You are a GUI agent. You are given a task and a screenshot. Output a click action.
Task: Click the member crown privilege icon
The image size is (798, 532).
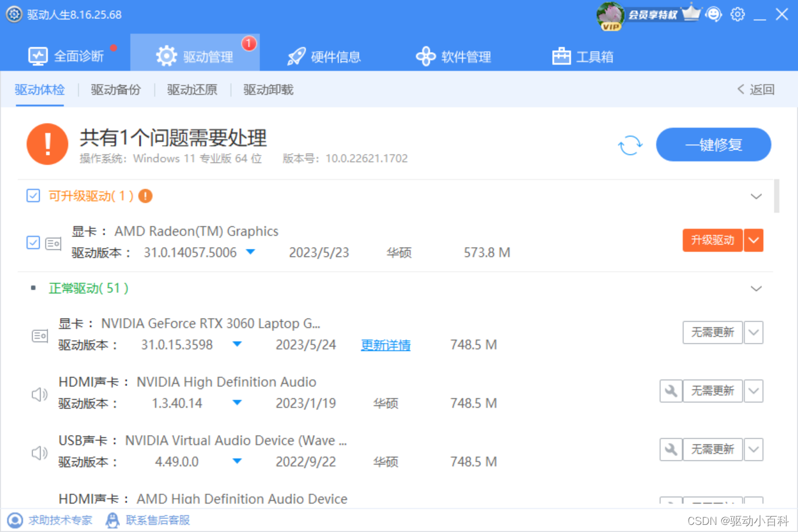point(691,13)
